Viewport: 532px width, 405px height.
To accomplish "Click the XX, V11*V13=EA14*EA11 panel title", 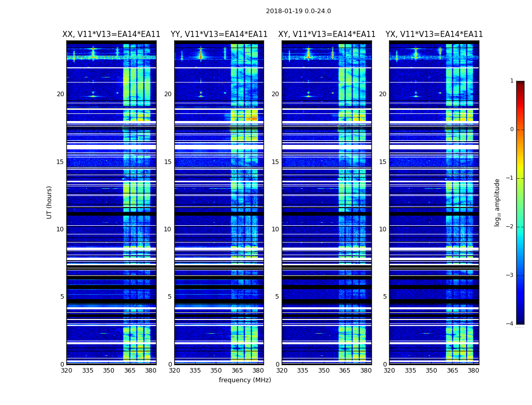I will 111,34.
